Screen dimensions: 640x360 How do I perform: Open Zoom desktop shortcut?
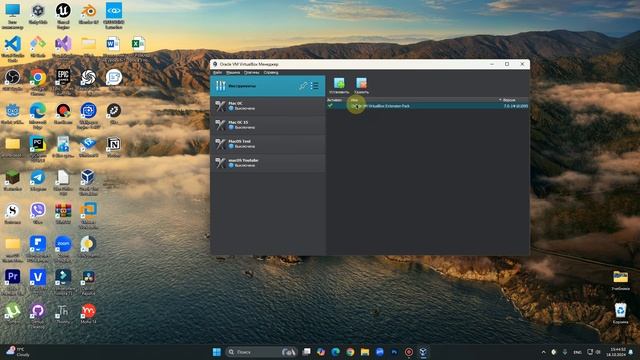[63, 249]
